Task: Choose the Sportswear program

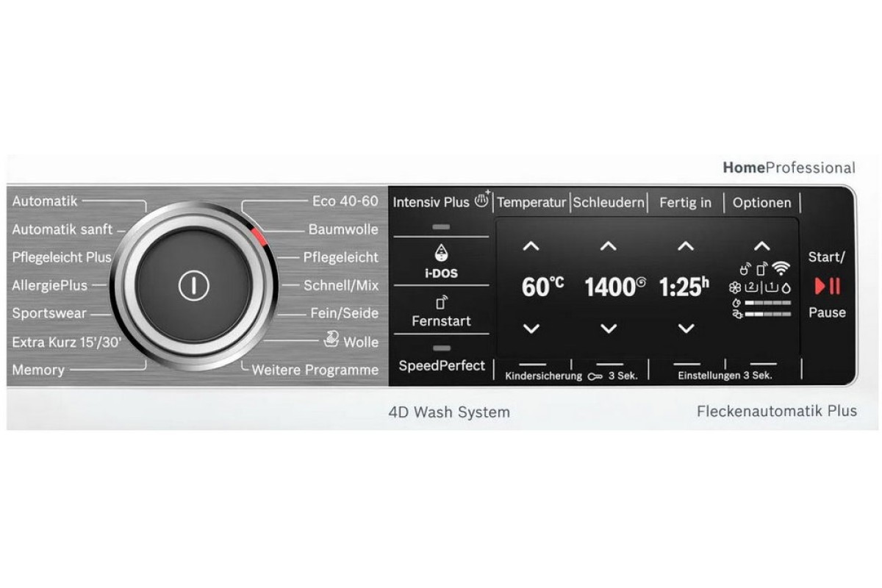Action: 49,313
